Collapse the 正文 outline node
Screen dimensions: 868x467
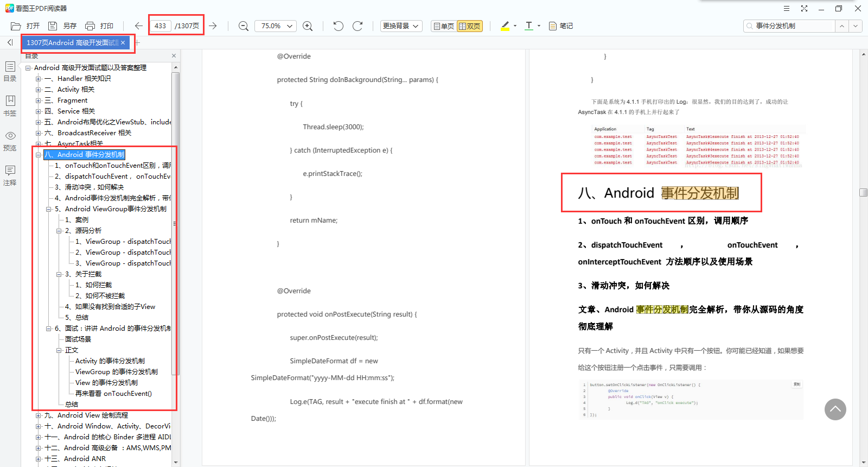[x=59, y=350]
